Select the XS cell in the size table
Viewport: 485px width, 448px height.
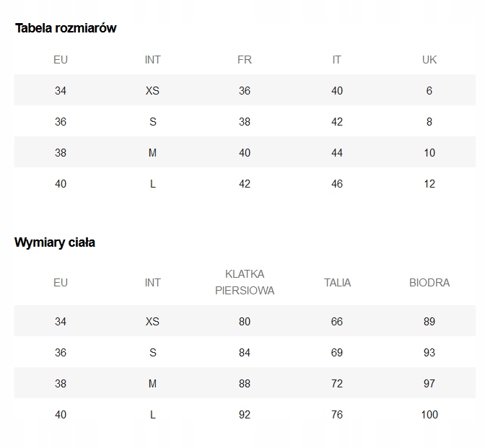coord(152,91)
